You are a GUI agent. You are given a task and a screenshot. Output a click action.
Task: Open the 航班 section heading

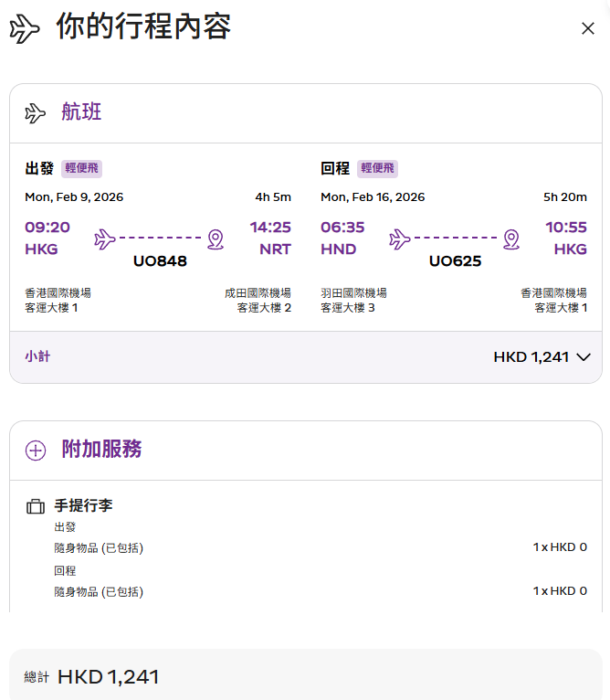pos(81,112)
